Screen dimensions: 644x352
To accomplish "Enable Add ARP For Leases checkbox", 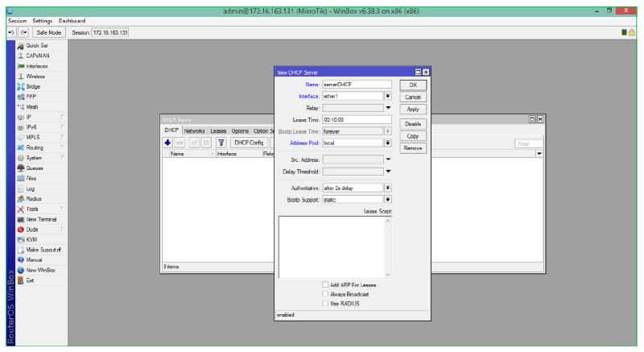I will [325, 284].
